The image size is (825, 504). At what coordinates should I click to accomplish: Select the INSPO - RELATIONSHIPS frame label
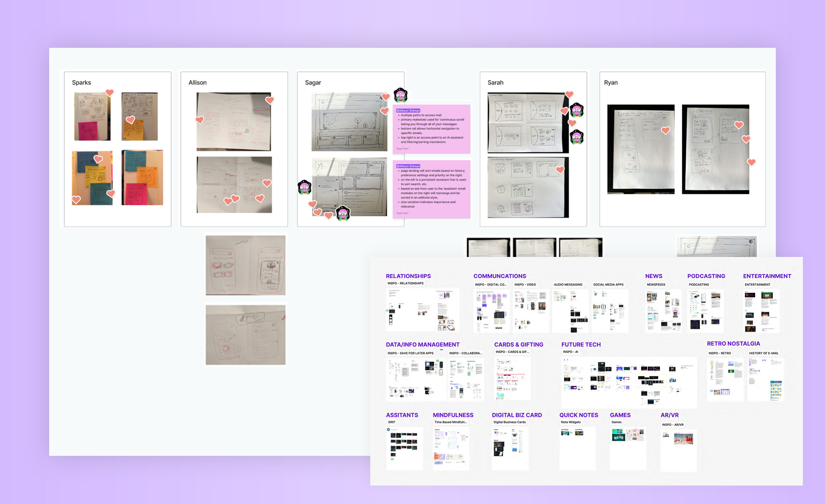pos(405,283)
